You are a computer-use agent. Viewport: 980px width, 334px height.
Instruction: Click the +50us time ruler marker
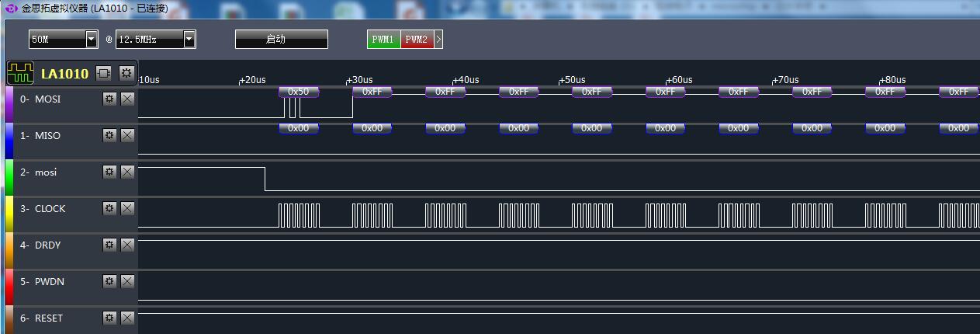tap(572, 80)
